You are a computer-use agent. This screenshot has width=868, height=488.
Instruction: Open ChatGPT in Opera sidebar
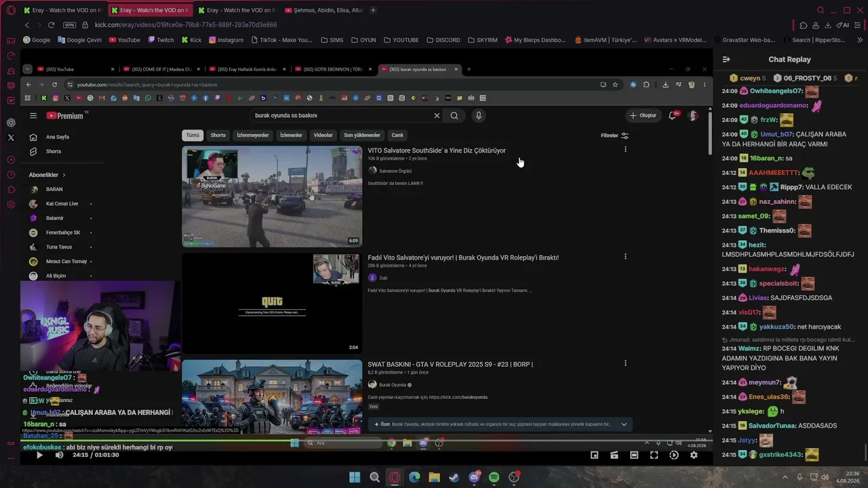click(11, 123)
